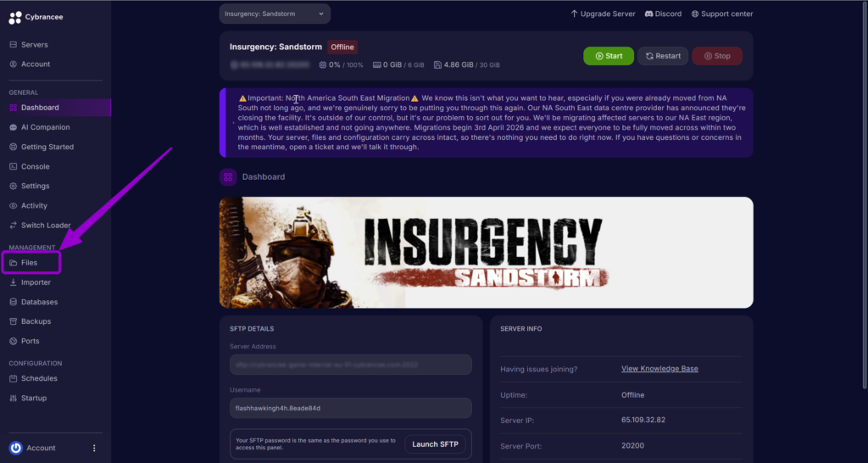Open the Console menu item
This screenshot has width=868, height=463.
coord(55,167)
